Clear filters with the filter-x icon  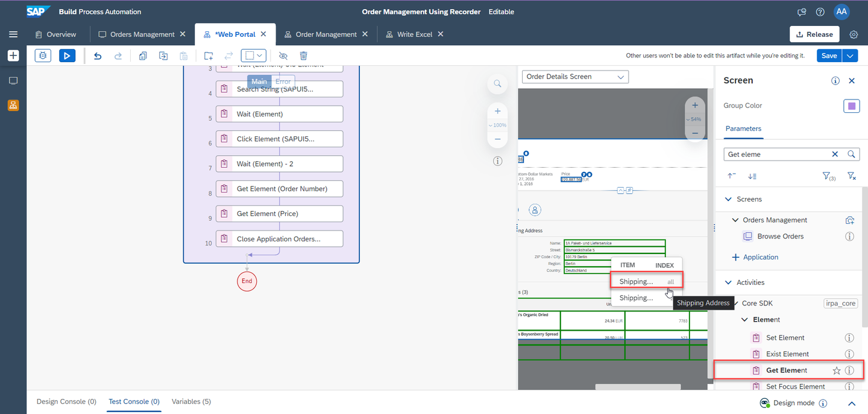point(851,176)
